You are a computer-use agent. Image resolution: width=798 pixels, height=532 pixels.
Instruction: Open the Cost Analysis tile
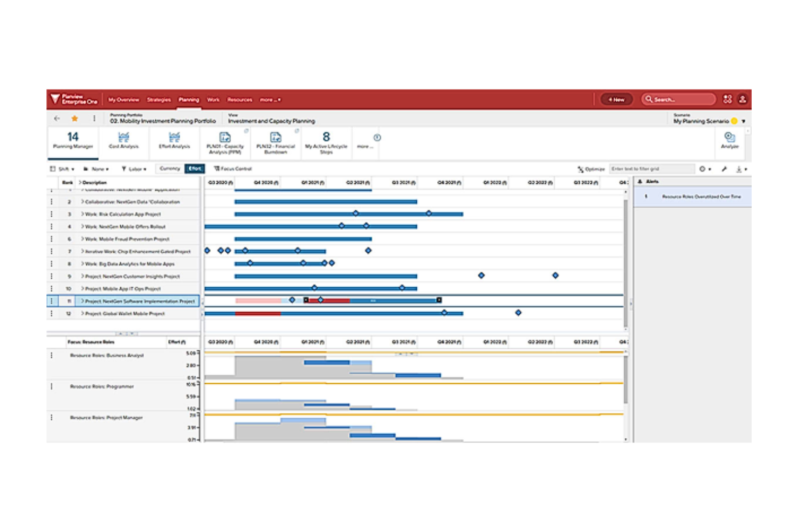click(123, 142)
